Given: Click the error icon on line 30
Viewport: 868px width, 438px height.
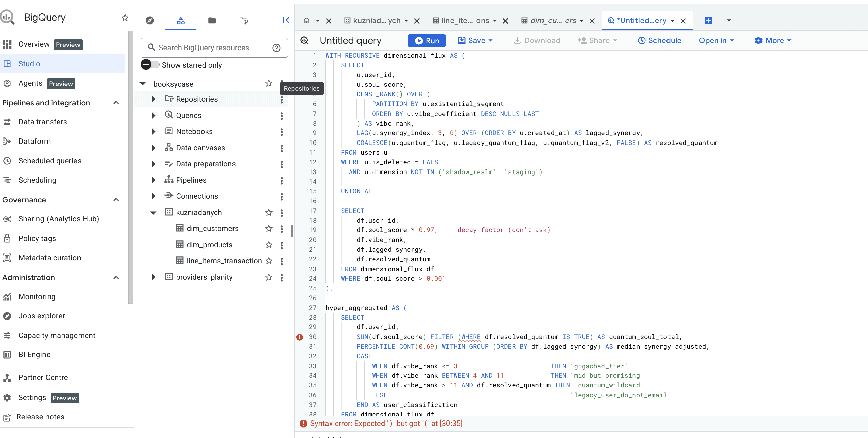Looking at the screenshot, I should (x=300, y=337).
